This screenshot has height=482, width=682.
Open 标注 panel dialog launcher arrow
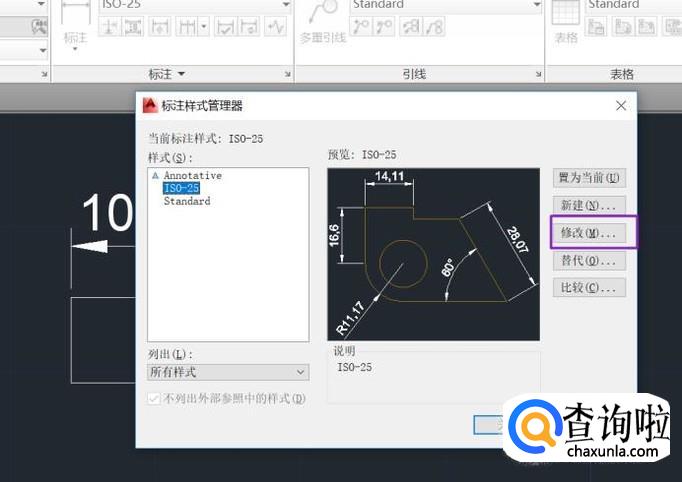[288, 74]
